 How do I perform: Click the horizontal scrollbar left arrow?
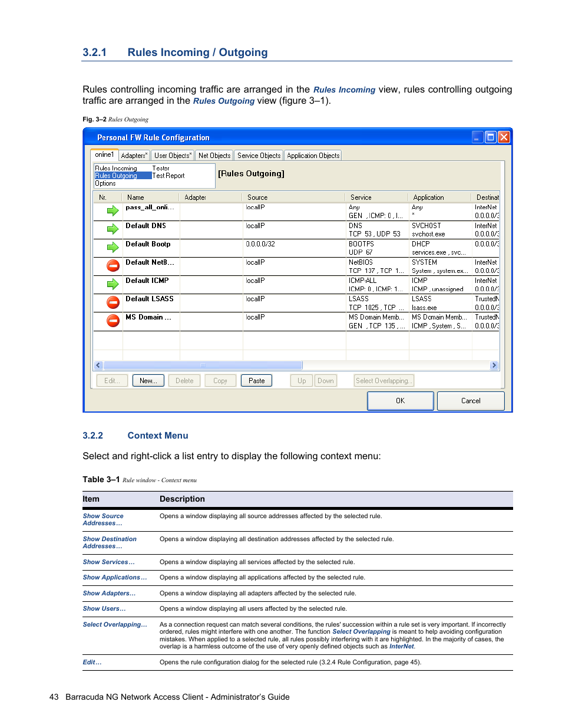[x=98, y=365]
